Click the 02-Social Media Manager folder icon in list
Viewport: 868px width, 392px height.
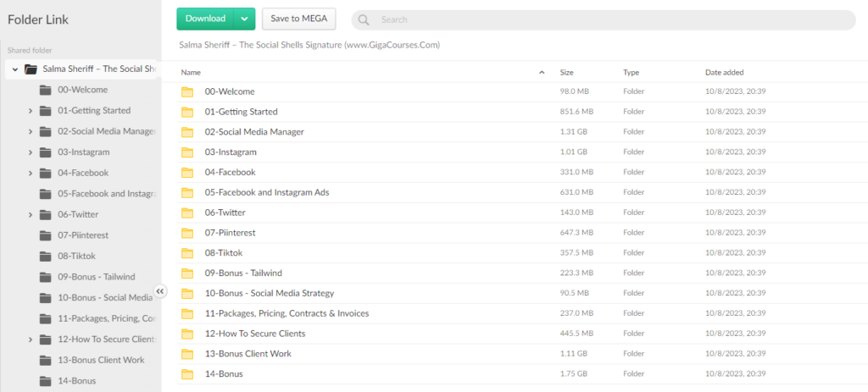(x=187, y=132)
